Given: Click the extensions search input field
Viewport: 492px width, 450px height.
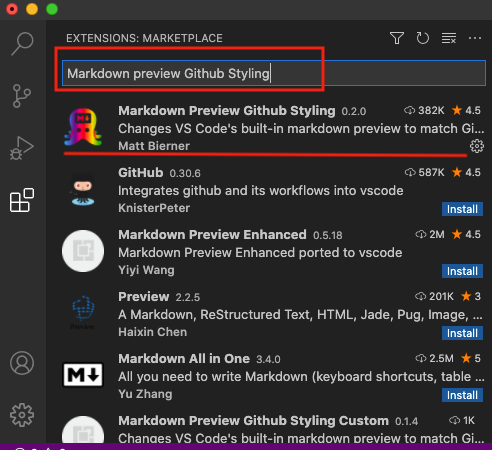Looking at the screenshot, I should pos(274,73).
